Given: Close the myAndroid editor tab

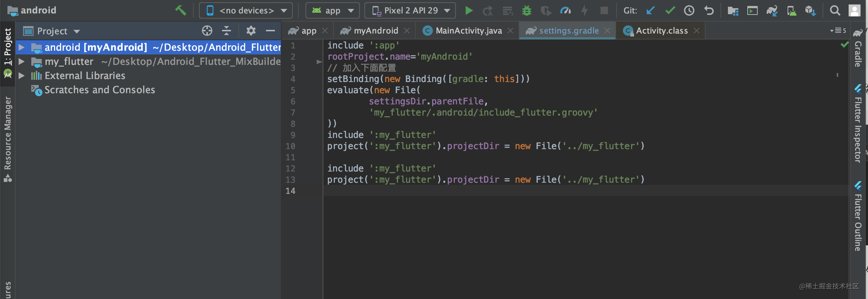Looking at the screenshot, I should pyautogui.click(x=407, y=31).
